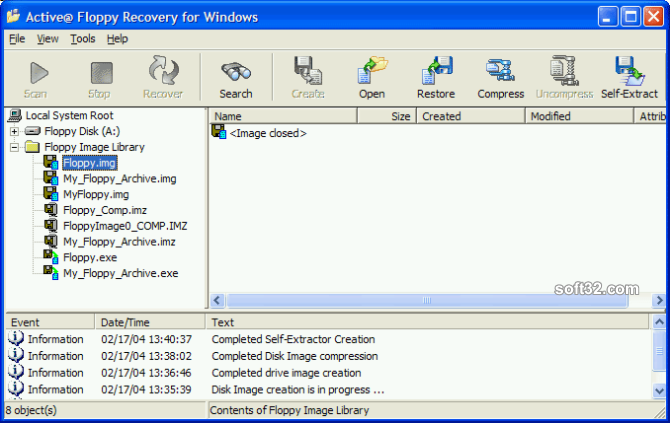Click the Image closed item icon
This screenshot has height=423, width=670.
(219, 132)
